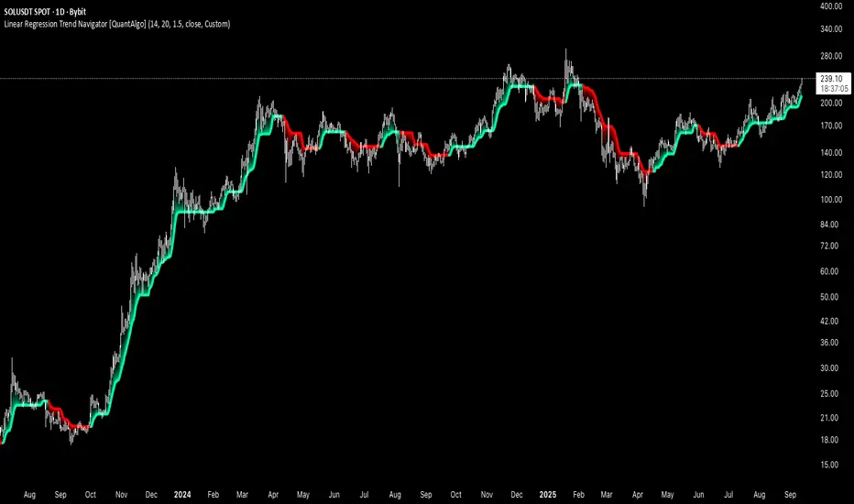
Task: Click the 50.00 price axis label
Action: 829,296
